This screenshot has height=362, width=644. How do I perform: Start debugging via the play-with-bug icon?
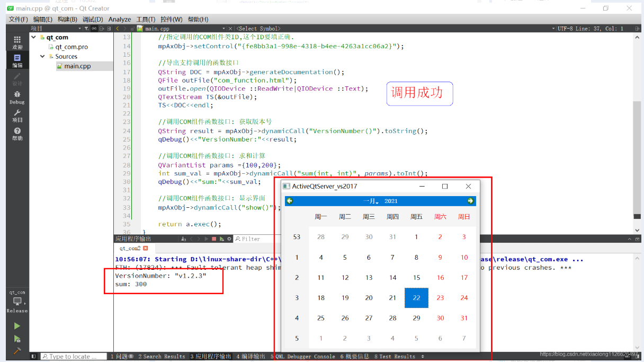tap(16, 339)
